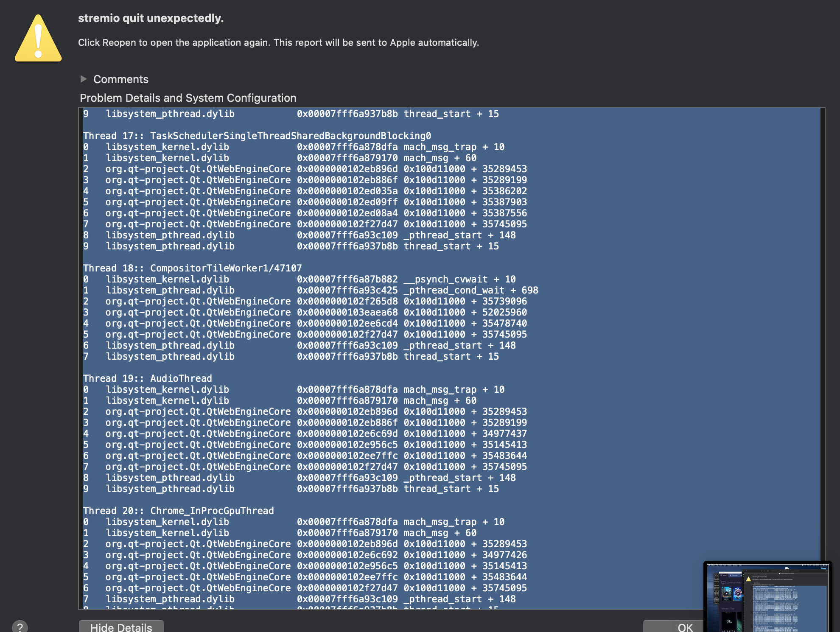Open the screenshot preview thumbnail
Image resolution: width=840 pixels, height=632 pixels.
point(768,597)
